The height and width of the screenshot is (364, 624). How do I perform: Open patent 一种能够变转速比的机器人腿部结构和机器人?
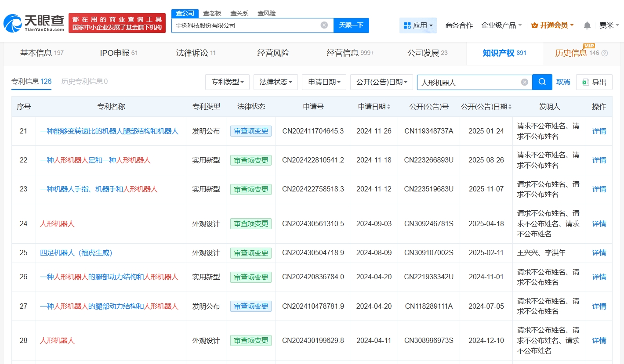(x=109, y=131)
